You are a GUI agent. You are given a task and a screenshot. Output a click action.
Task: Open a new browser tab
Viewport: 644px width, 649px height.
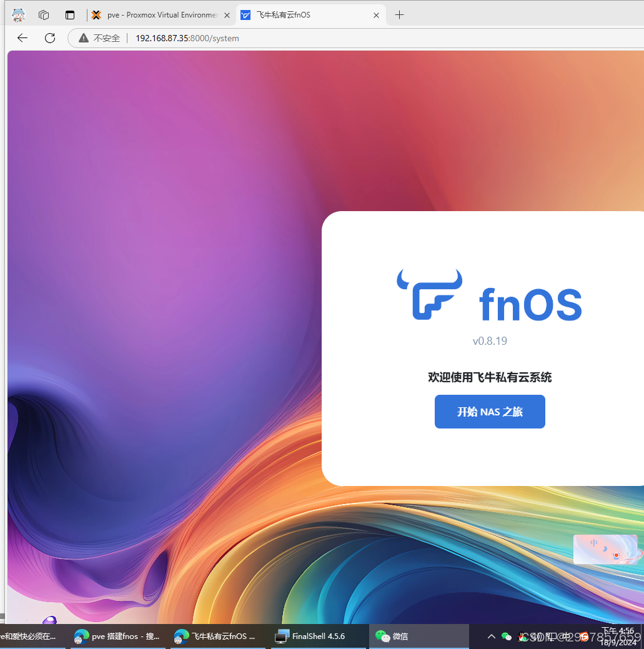(399, 15)
